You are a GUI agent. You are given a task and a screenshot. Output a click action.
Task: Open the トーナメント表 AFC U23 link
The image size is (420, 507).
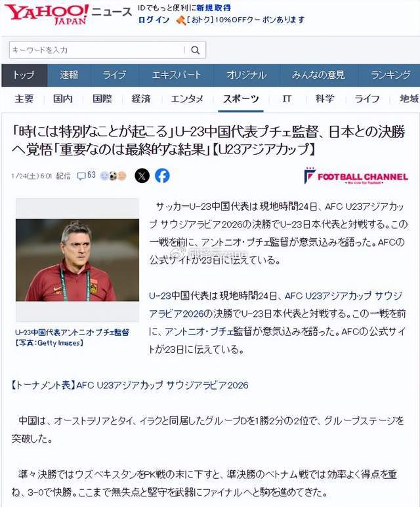coord(130,385)
